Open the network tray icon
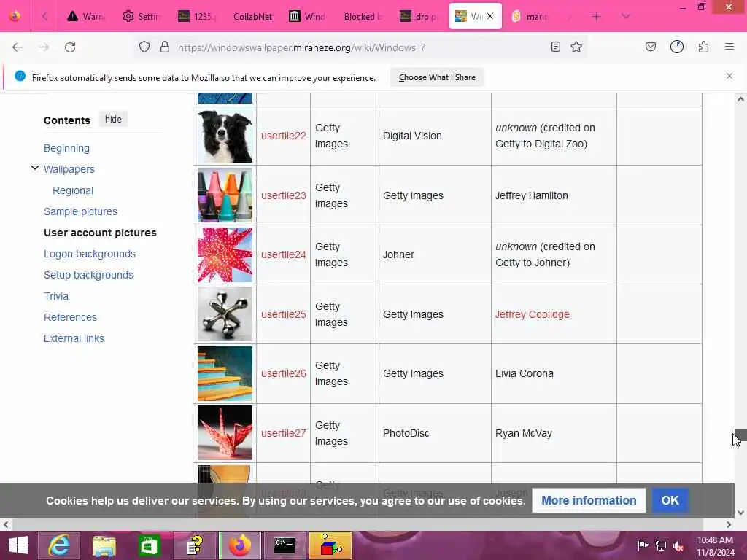This screenshot has height=560, width=747. [661, 546]
